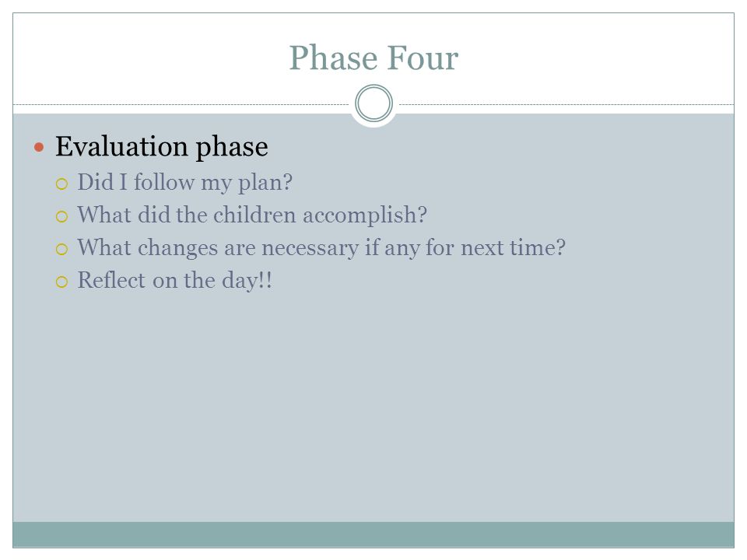Click the yellow bullet before "What did the children"
The image size is (747, 560).
(62, 217)
